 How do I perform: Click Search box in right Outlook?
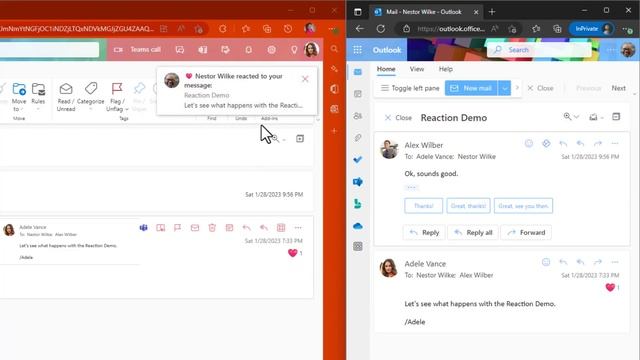(x=539, y=50)
